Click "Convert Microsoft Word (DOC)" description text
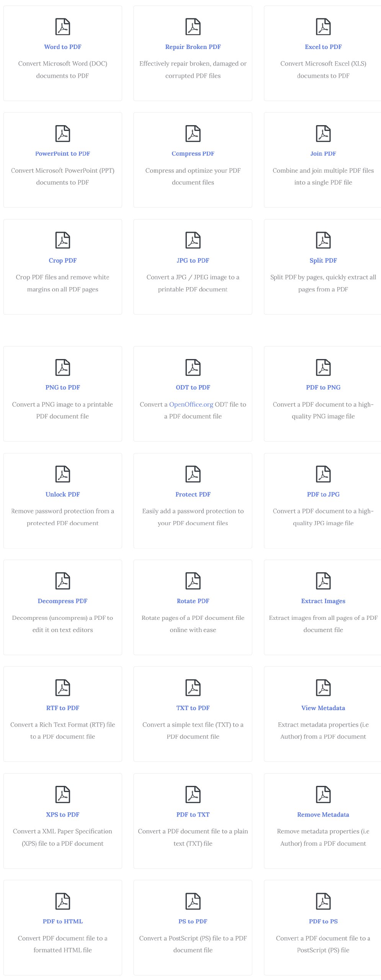This screenshot has width=381, height=980. (x=63, y=64)
